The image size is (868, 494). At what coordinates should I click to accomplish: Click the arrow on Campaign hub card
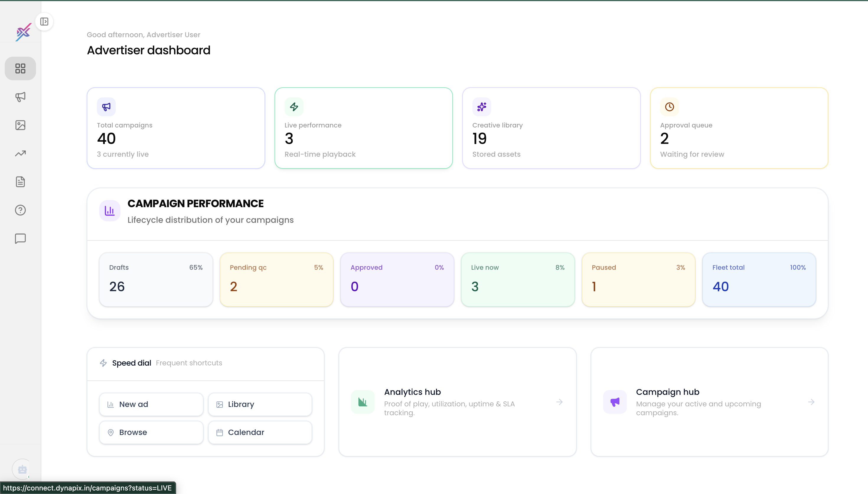pyautogui.click(x=811, y=402)
